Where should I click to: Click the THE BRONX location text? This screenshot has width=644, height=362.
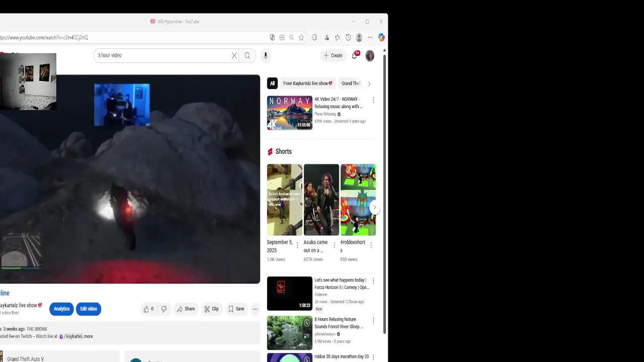coord(37,329)
